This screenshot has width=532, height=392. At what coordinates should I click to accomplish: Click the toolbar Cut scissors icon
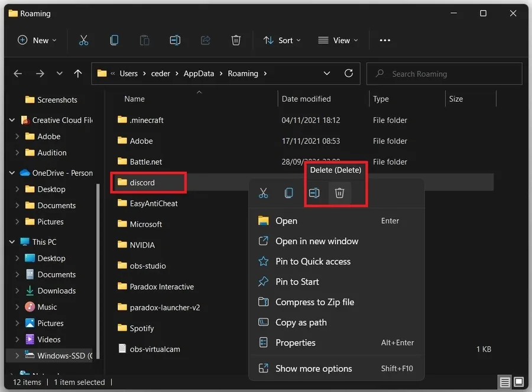(x=83, y=40)
